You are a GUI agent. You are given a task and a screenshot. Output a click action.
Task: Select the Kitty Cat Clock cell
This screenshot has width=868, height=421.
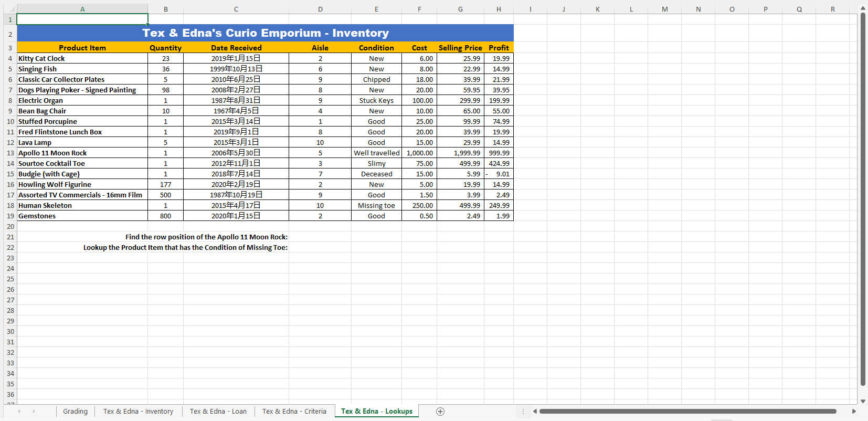coord(82,58)
